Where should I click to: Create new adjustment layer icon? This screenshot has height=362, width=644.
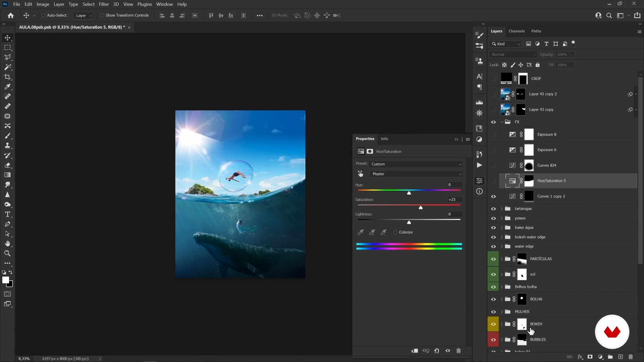pos(600,357)
